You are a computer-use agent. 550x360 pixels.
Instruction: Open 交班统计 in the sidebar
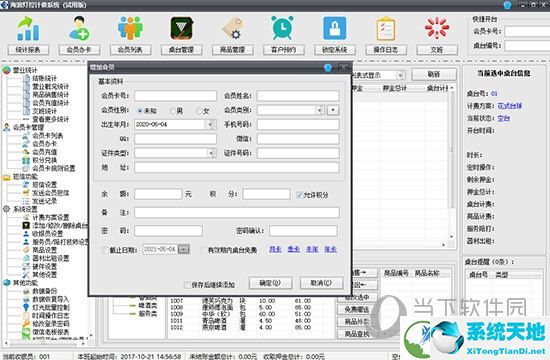tap(45, 111)
